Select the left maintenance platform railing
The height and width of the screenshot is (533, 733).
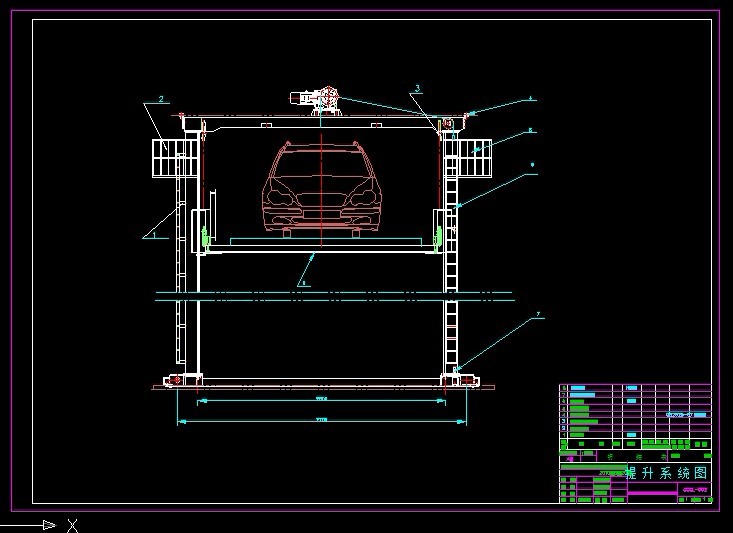175,158
